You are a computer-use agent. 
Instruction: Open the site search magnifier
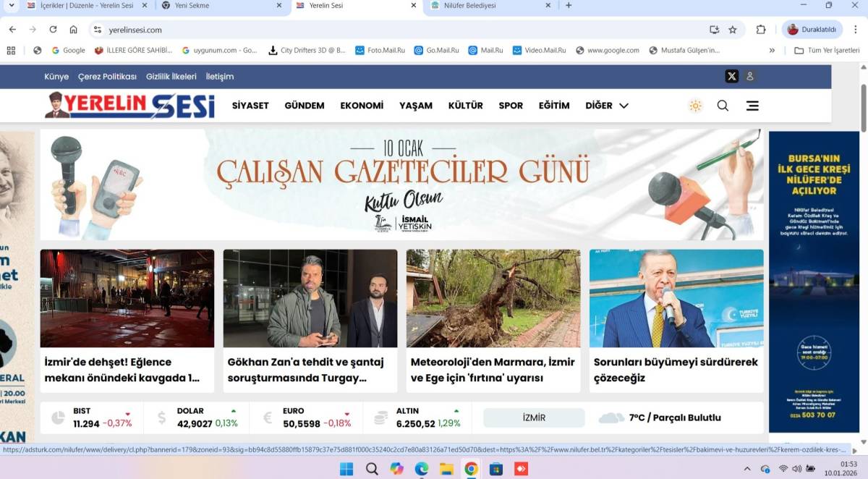[722, 106]
